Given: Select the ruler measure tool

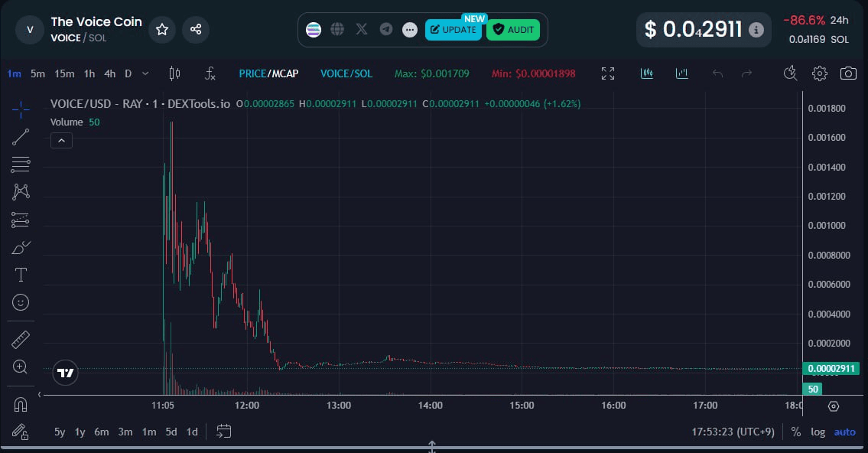Looking at the screenshot, I should coord(21,340).
